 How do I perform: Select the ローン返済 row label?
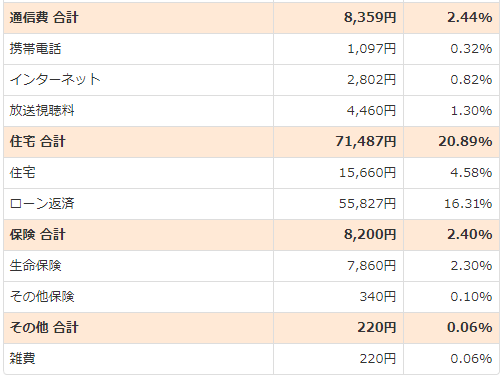pos(42,204)
